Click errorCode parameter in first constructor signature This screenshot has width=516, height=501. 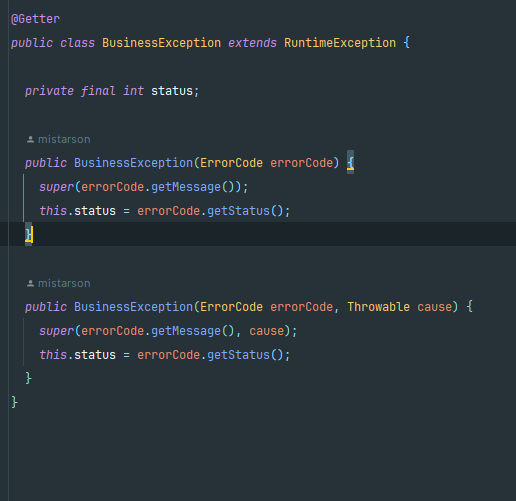coord(301,163)
